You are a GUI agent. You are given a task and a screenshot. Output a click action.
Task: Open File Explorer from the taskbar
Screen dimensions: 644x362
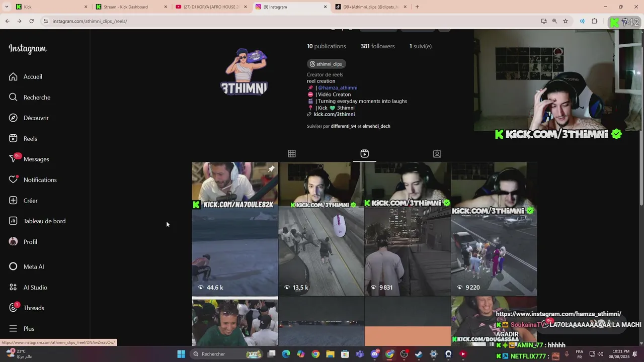[x=331, y=354]
